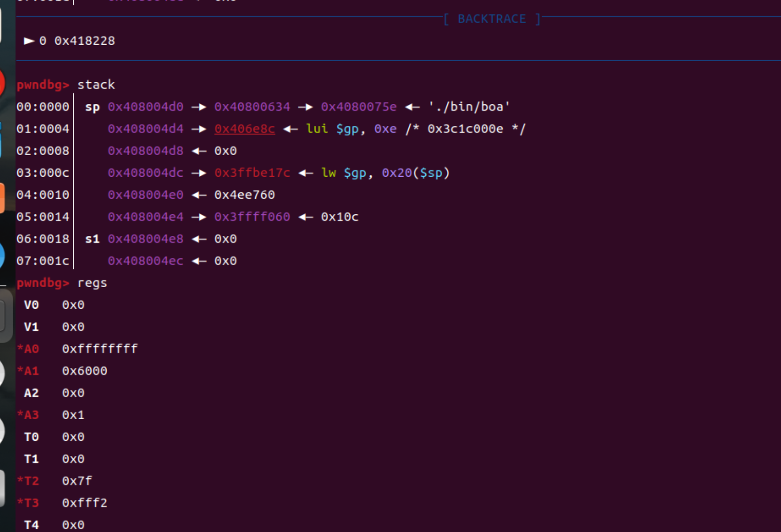Click the arrow after sp address 0x408004d0
The height and width of the screenshot is (532, 781).
(x=199, y=107)
